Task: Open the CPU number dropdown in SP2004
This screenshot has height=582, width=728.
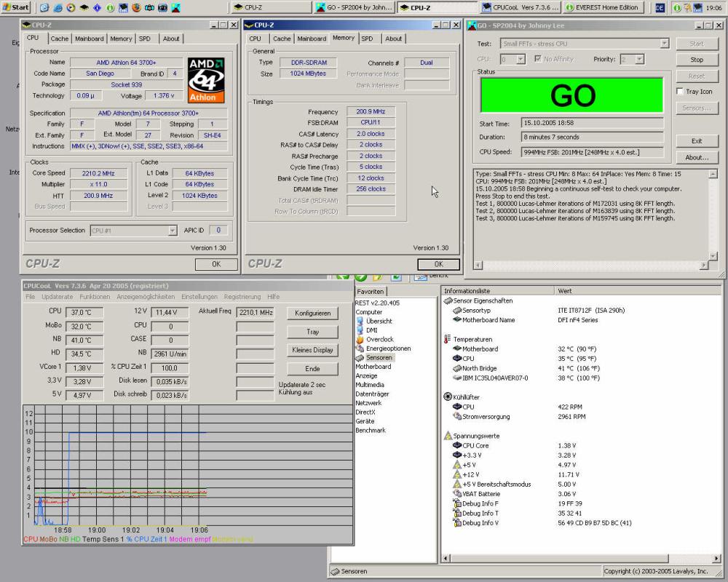Action: pyautogui.click(x=513, y=59)
